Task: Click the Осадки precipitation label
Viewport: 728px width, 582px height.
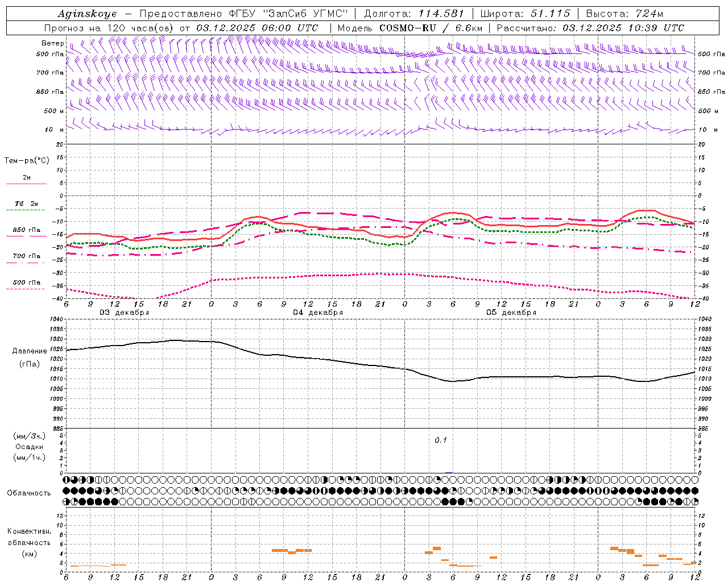Action: click(x=29, y=447)
